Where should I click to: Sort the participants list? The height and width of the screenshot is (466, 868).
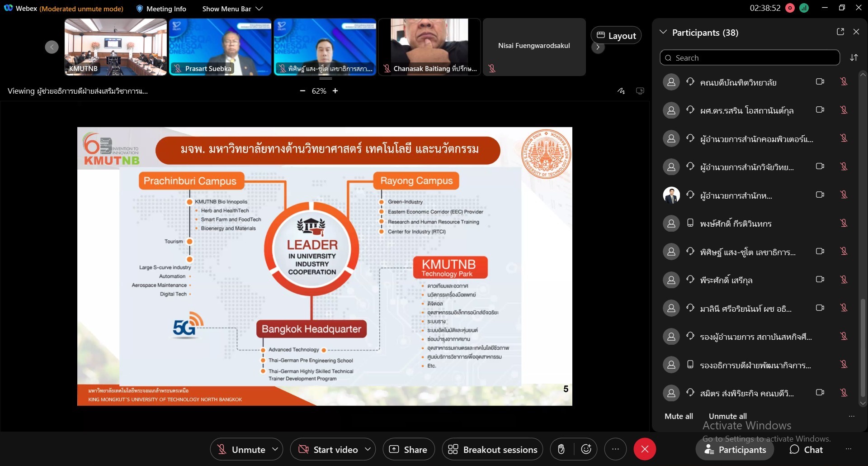pyautogui.click(x=854, y=57)
